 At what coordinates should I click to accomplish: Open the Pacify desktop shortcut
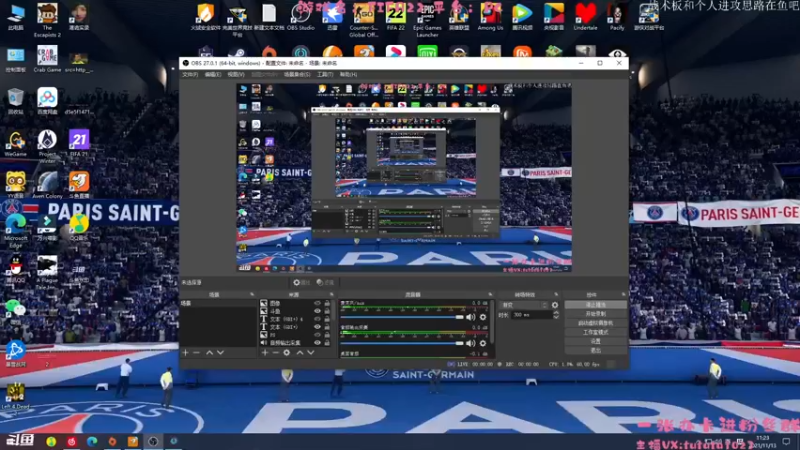point(617,17)
